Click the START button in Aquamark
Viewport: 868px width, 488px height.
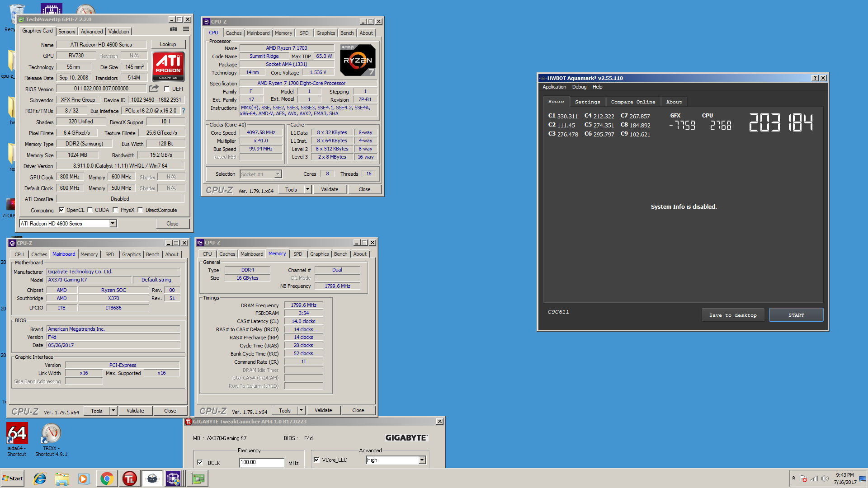click(x=796, y=315)
